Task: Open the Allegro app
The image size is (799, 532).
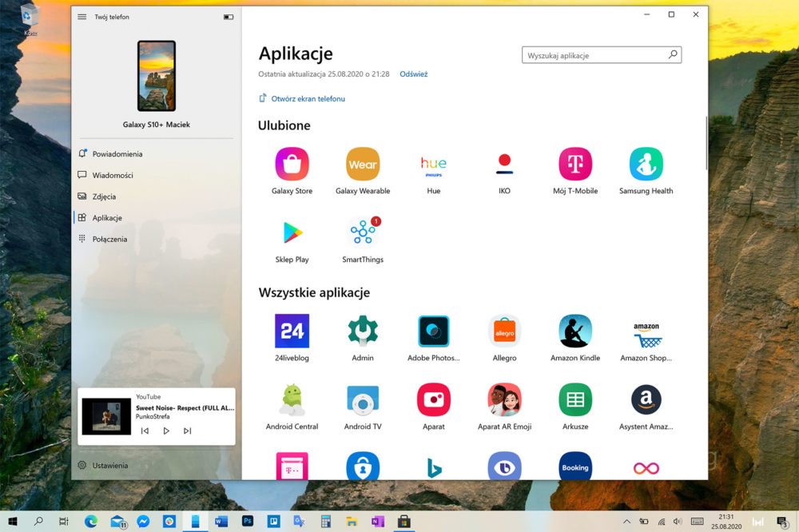Action: [x=504, y=332]
